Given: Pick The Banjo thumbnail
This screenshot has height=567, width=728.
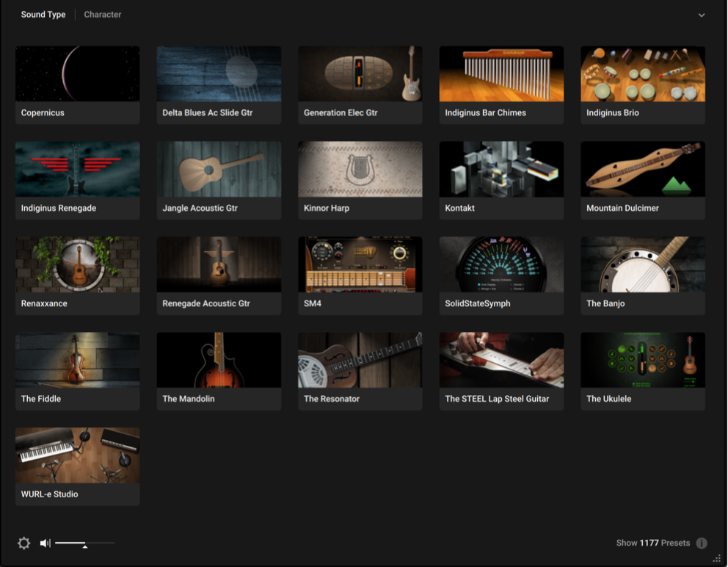Looking at the screenshot, I should (x=643, y=264).
